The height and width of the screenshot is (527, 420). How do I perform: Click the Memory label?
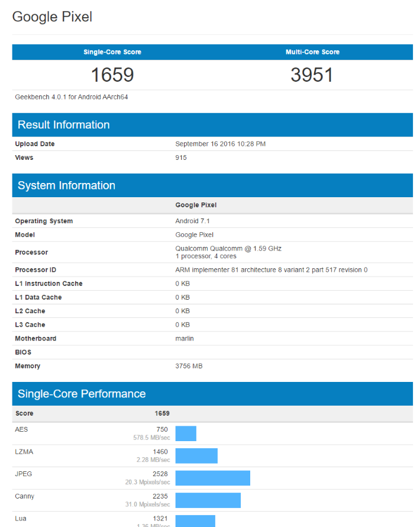point(27,367)
